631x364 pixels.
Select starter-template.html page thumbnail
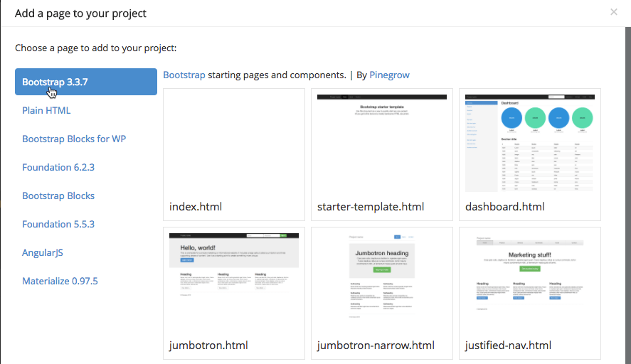point(381,142)
